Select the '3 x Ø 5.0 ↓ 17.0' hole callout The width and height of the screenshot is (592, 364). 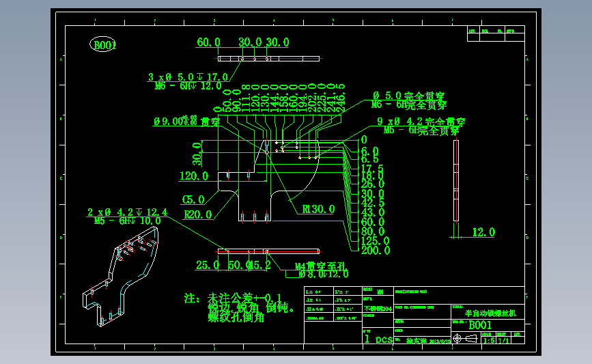(x=188, y=77)
